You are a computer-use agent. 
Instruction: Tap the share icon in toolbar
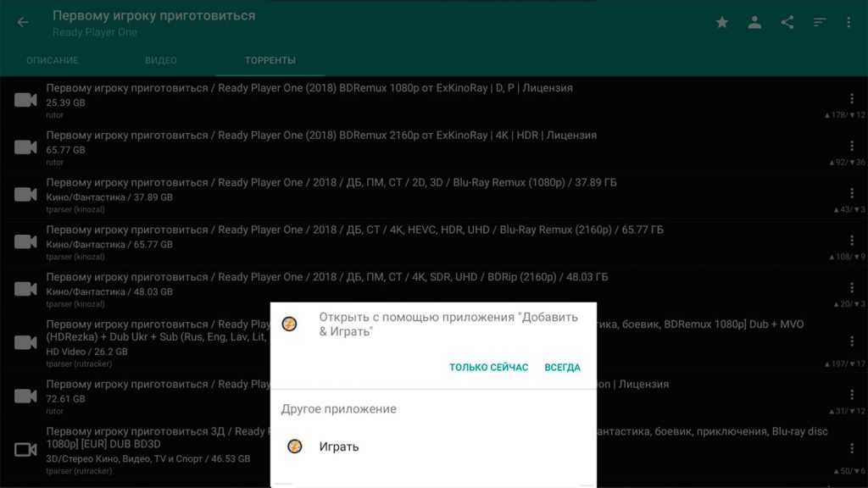point(787,23)
